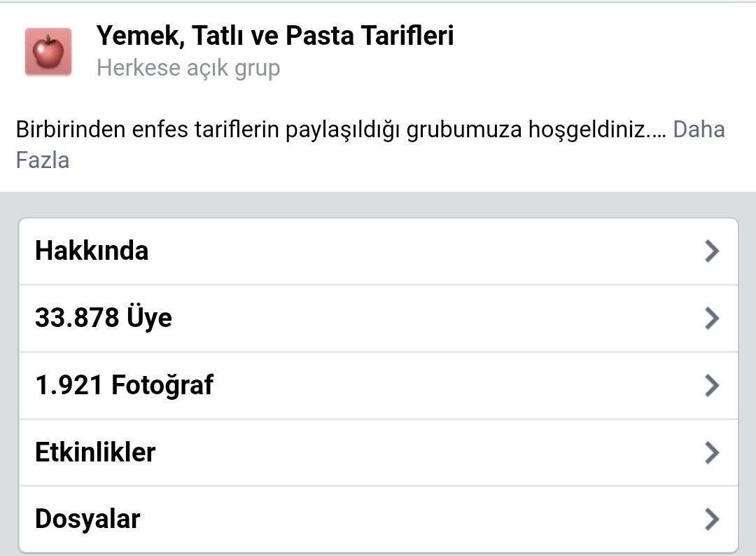Open the Etkinlikler list entry
Image resolution: width=756 pixels, height=556 pixels.
pyautogui.click(x=379, y=452)
